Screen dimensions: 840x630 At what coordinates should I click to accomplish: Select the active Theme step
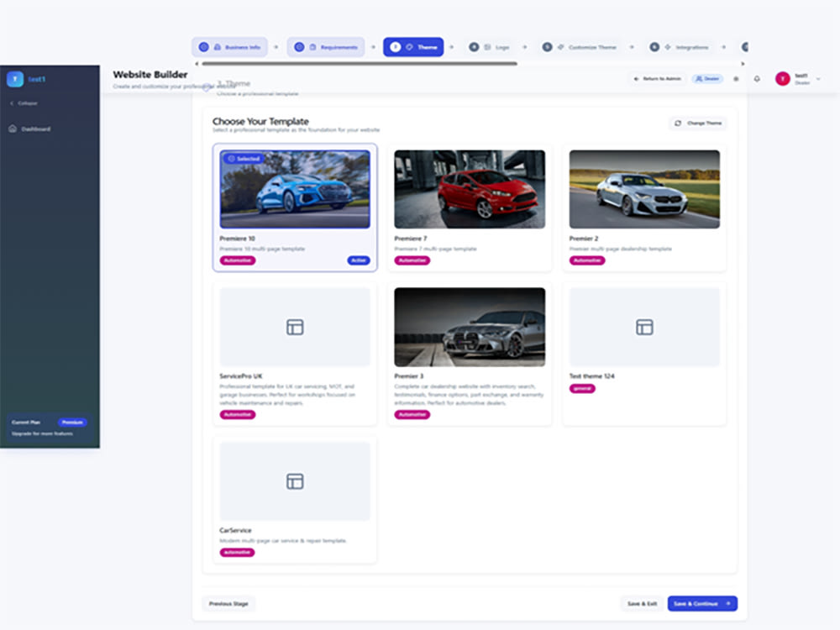click(x=413, y=47)
